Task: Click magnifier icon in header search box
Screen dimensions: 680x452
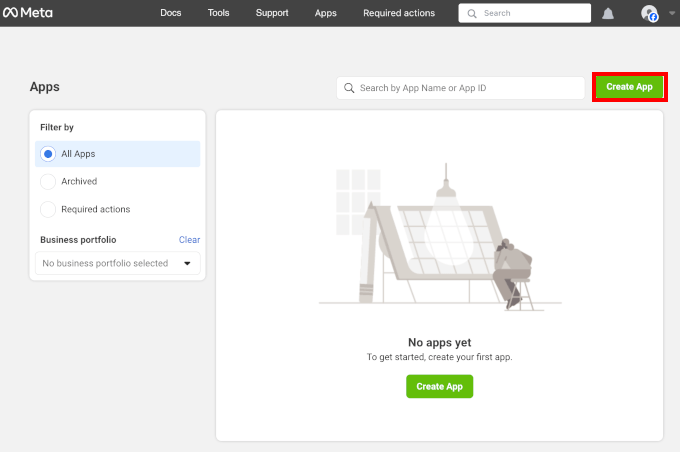Action: click(473, 13)
